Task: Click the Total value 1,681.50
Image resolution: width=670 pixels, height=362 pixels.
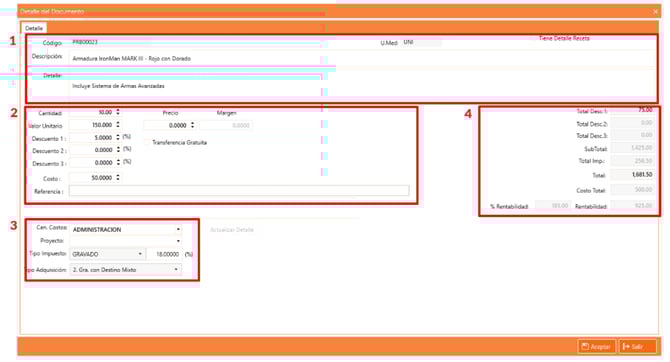Action: pyautogui.click(x=632, y=174)
